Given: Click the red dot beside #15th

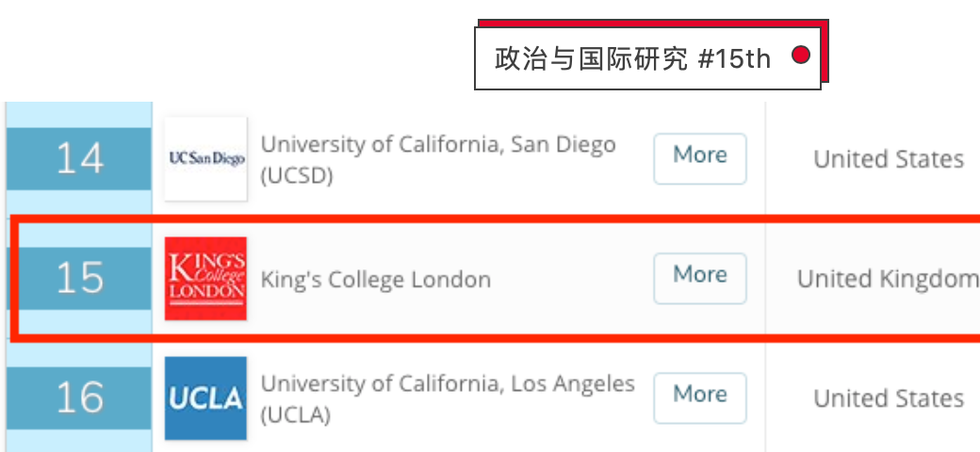Looking at the screenshot, I should (x=801, y=56).
